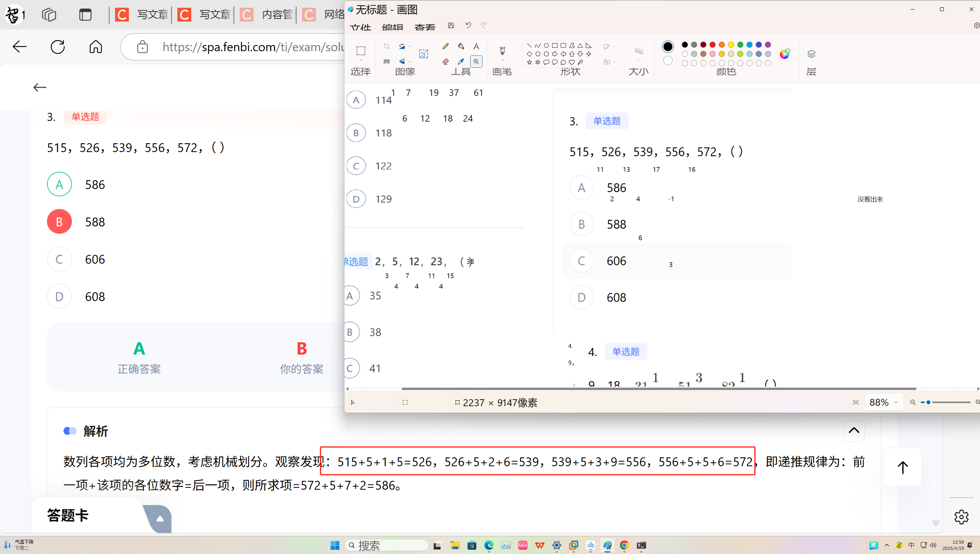This screenshot has height=554, width=980.
Task: Collapse the 解析 section with chevron
Action: [x=853, y=430]
